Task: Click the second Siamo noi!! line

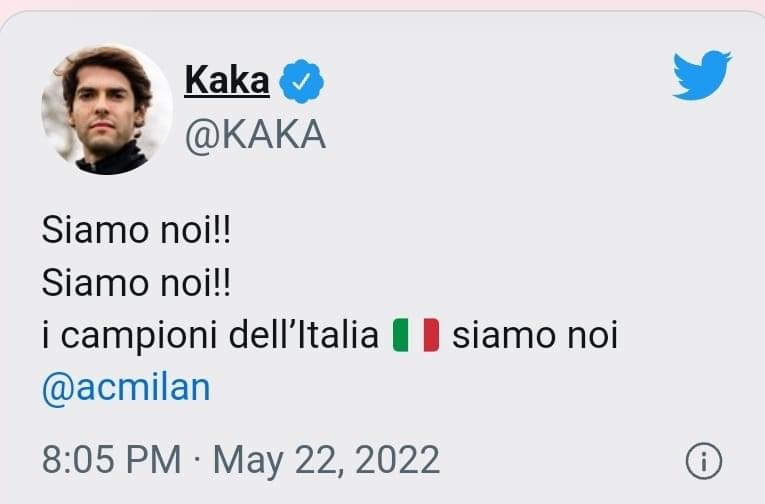Action: [x=136, y=282]
